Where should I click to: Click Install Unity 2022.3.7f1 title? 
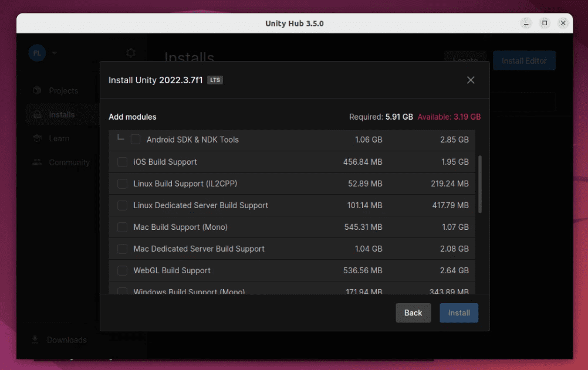point(156,80)
